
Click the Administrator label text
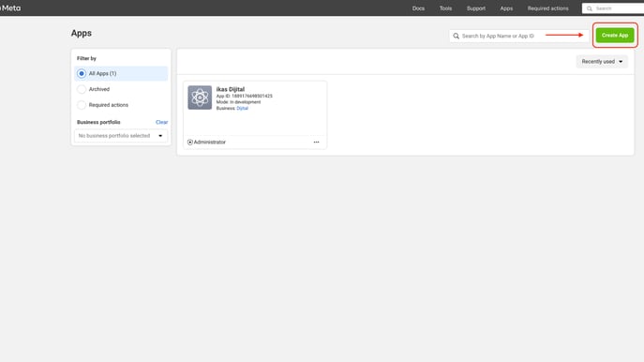(209, 142)
